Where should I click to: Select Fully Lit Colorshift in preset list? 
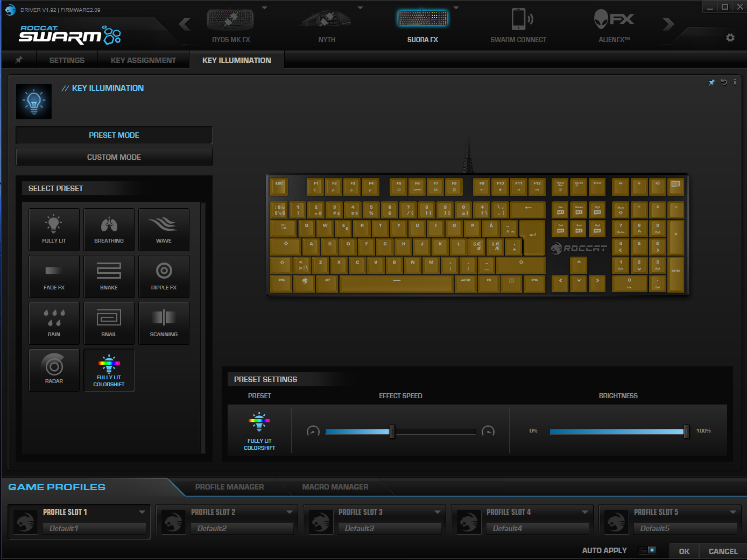coord(109,370)
